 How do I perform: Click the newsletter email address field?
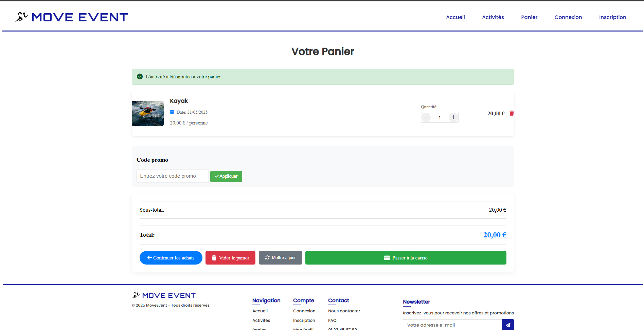tap(452, 325)
